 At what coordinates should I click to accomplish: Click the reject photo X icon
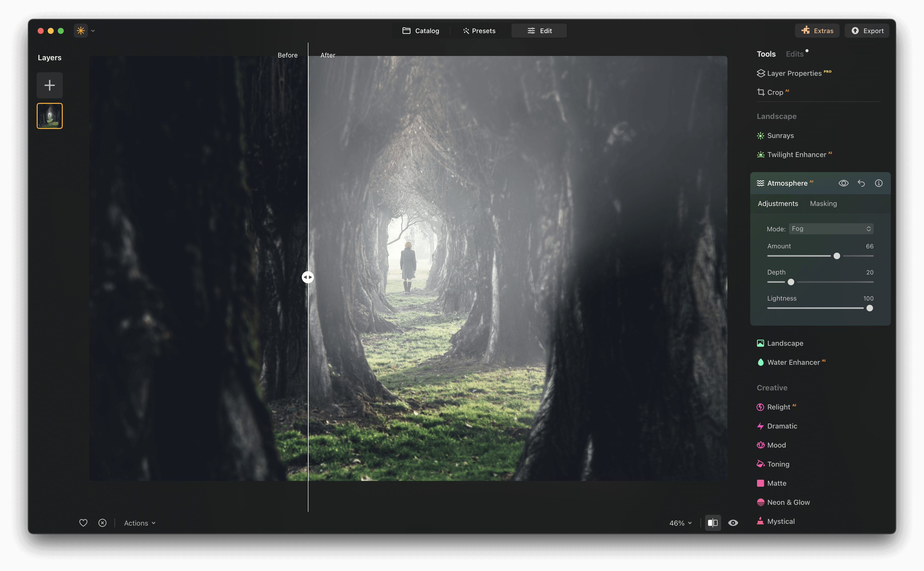point(102,523)
